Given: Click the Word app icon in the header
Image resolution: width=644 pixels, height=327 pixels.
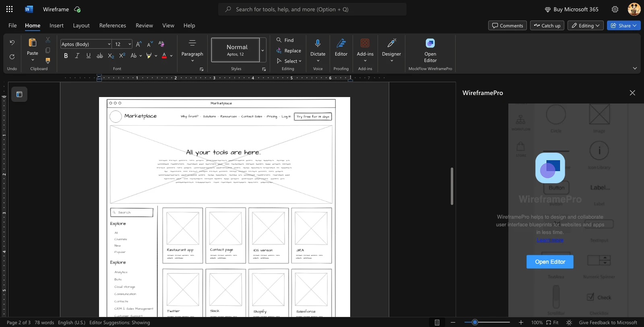Looking at the screenshot, I should [29, 9].
